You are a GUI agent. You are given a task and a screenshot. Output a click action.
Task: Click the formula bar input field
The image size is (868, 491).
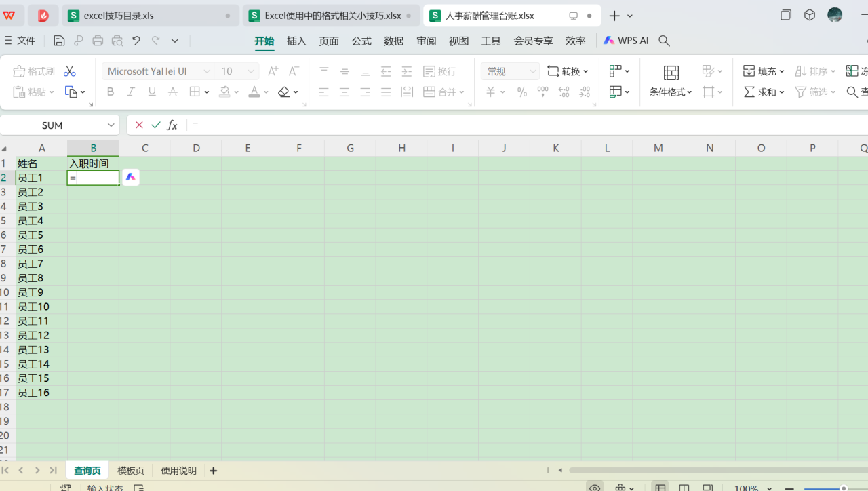click(x=529, y=125)
